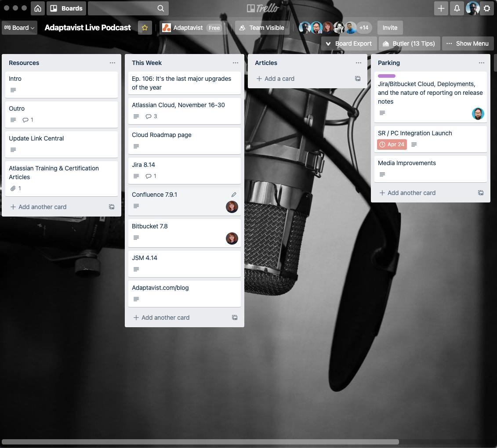Click member avatar on Confluence 7.9.1 card

coord(232,207)
